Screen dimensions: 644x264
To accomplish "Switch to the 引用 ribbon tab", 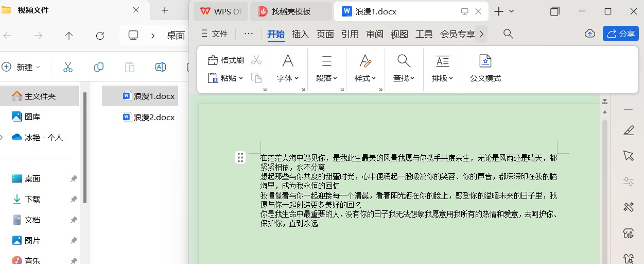I will coord(350,34).
